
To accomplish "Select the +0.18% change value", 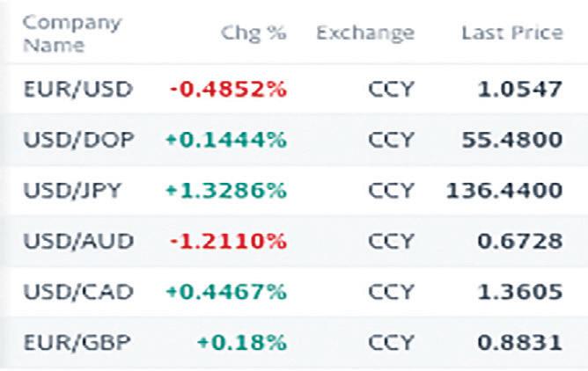I will [242, 342].
